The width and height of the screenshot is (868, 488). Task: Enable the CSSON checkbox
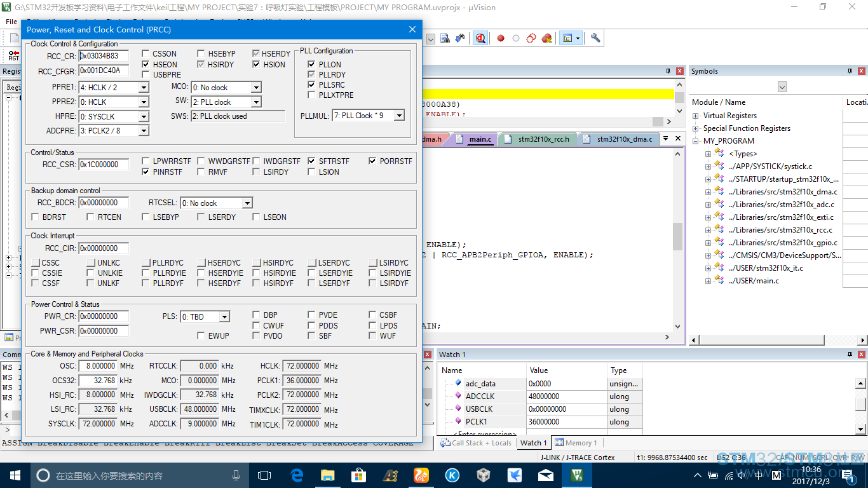click(x=146, y=54)
